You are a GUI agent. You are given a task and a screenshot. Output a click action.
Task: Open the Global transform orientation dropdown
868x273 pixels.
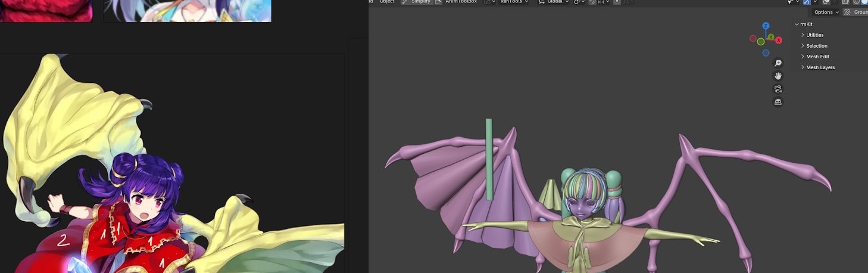pyautogui.click(x=553, y=2)
